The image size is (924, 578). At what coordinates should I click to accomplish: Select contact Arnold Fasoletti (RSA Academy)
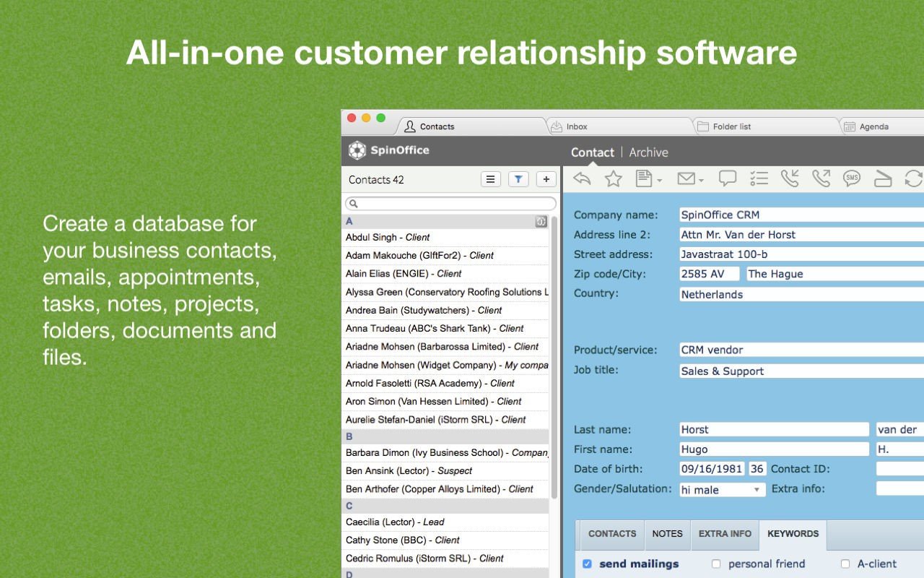[445, 383]
